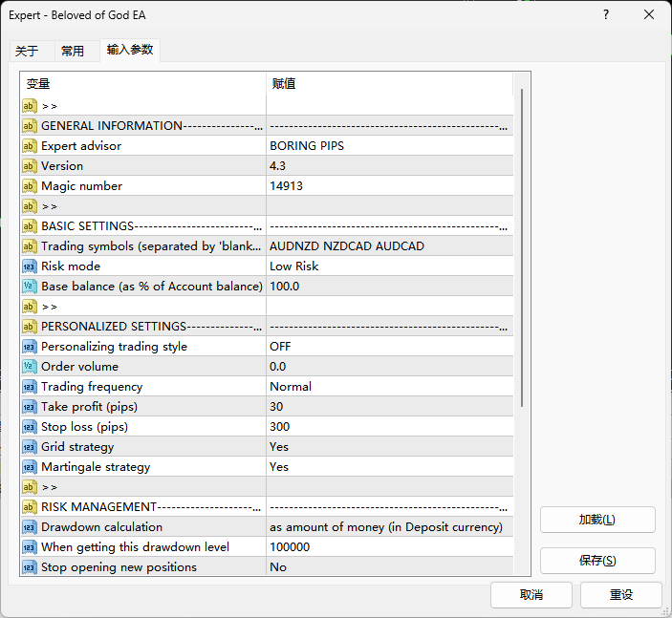Click the help question mark in title bar
The width and height of the screenshot is (672, 618).
[x=606, y=15]
